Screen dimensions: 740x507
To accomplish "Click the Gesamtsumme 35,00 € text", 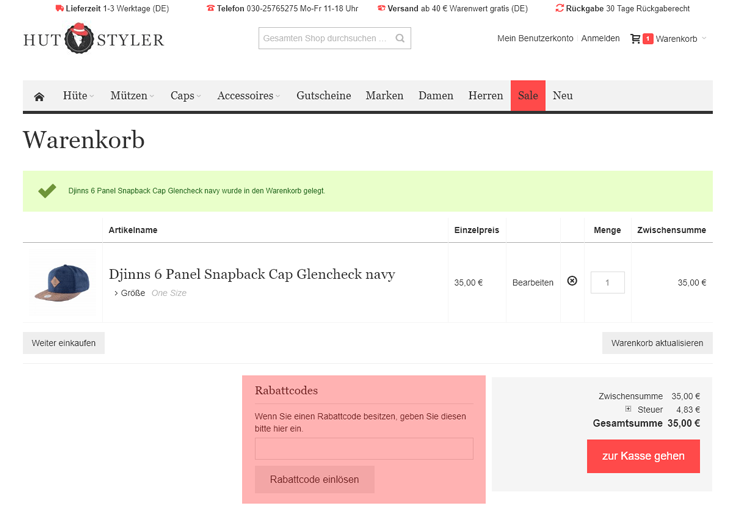I will coord(647,423).
